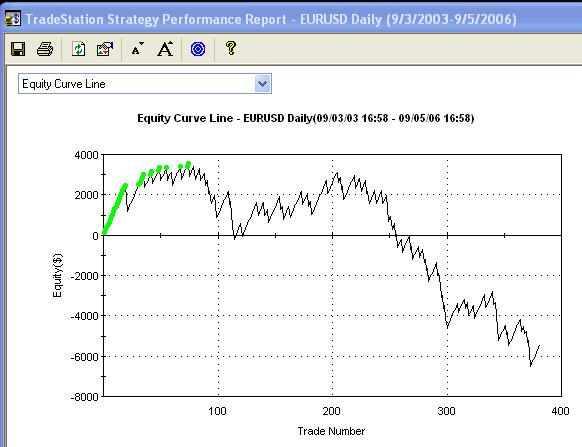582x447 pixels.
Task: Decrease font size with small A icon
Action: 137,49
